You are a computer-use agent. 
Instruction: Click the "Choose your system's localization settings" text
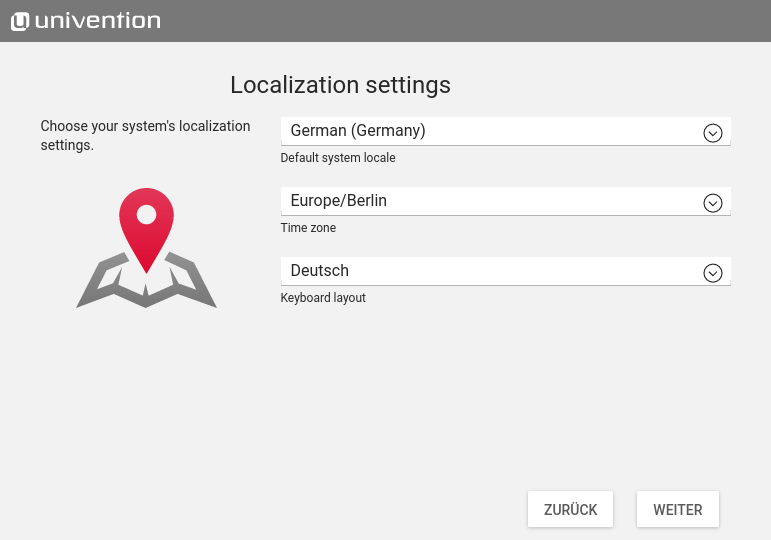tap(145, 136)
